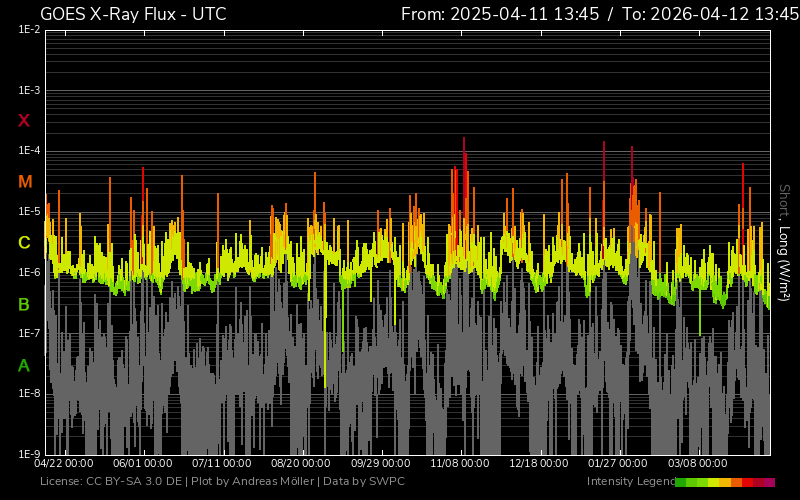The width and height of the screenshot is (800, 500).
Task: Click the Intensity Legend color bar
Action: point(724,482)
